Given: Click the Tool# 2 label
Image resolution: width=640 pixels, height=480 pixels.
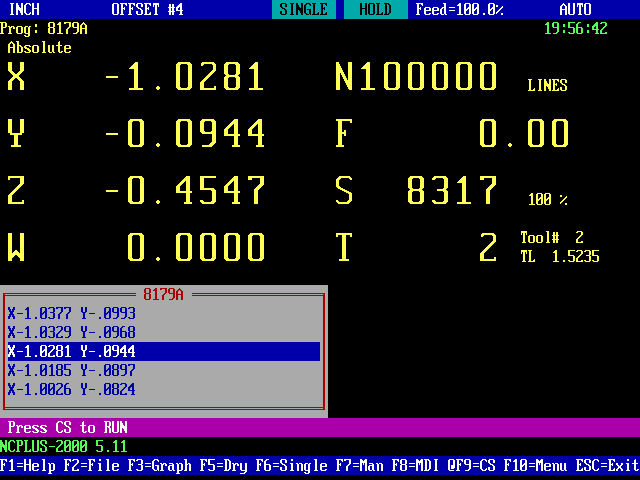Looking at the screenshot, I should [x=552, y=238].
